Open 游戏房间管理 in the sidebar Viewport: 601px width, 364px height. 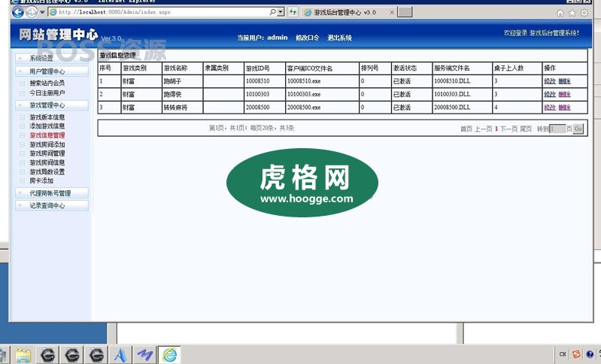point(47,153)
